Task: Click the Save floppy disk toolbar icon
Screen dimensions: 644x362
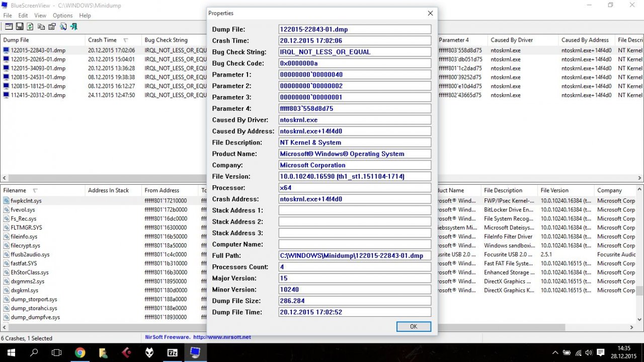Action: [20, 27]
